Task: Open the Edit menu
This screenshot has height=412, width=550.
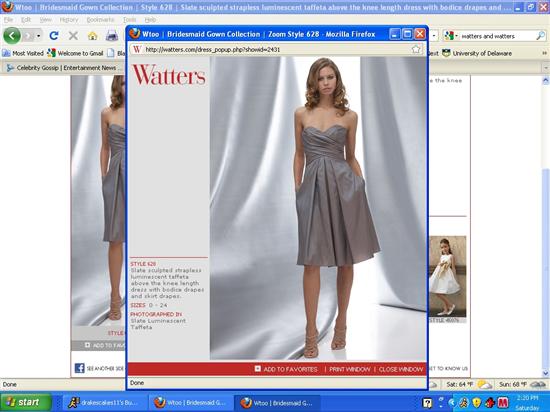Action: pos(26,20)
